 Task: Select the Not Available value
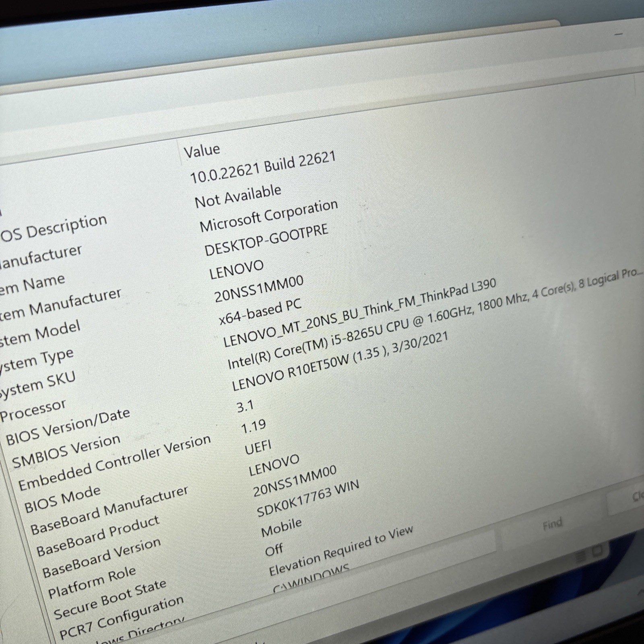pyautogui.click(x=238, y=196)
